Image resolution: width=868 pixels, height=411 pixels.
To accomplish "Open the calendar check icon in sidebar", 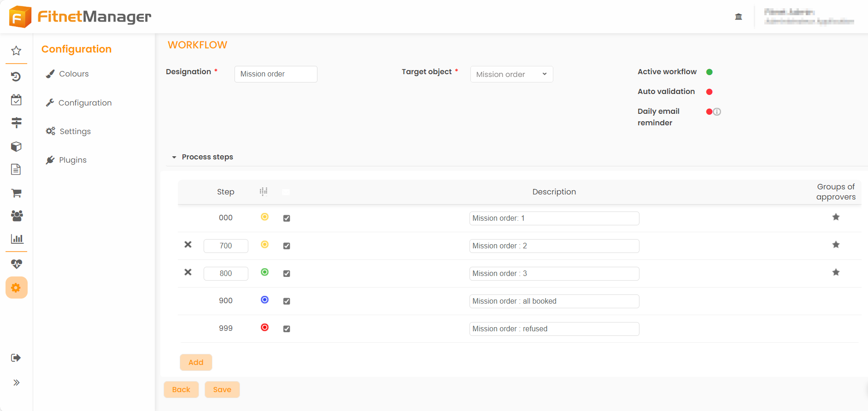I will (x=16, y=100).
